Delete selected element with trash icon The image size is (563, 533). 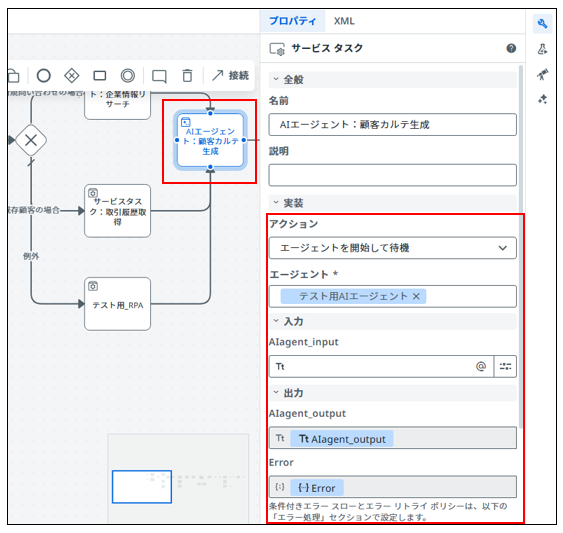187,76
